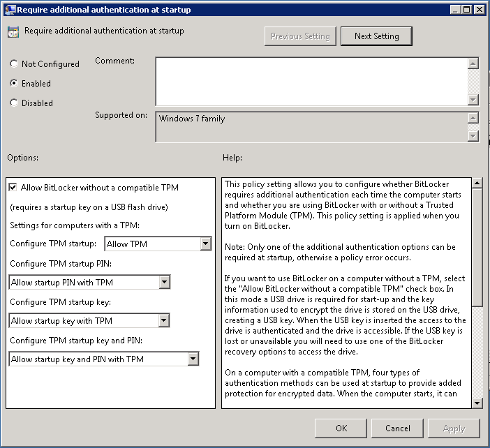The width and height of the screenshot is (490, 448).
Task: Click the Supported on Windows 7 family field
Action: coord(311,127)
